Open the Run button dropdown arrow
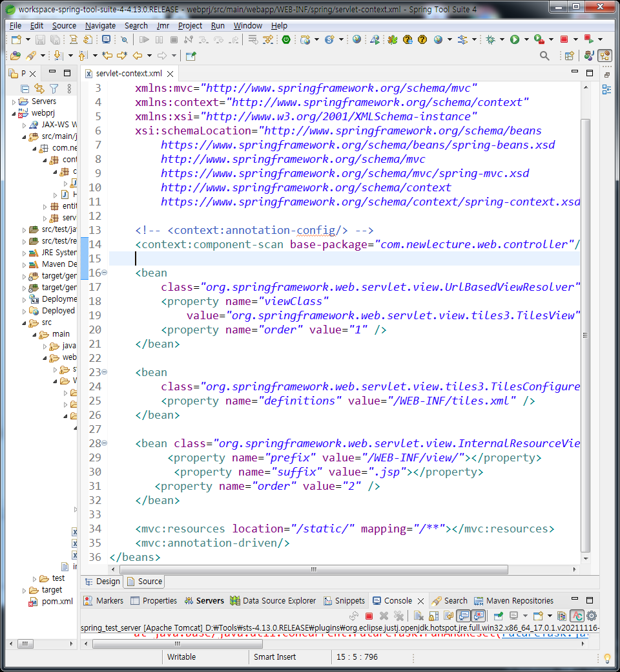Image resolution: width=620 pixels, height=672 pixels. (x=526, y=40)
